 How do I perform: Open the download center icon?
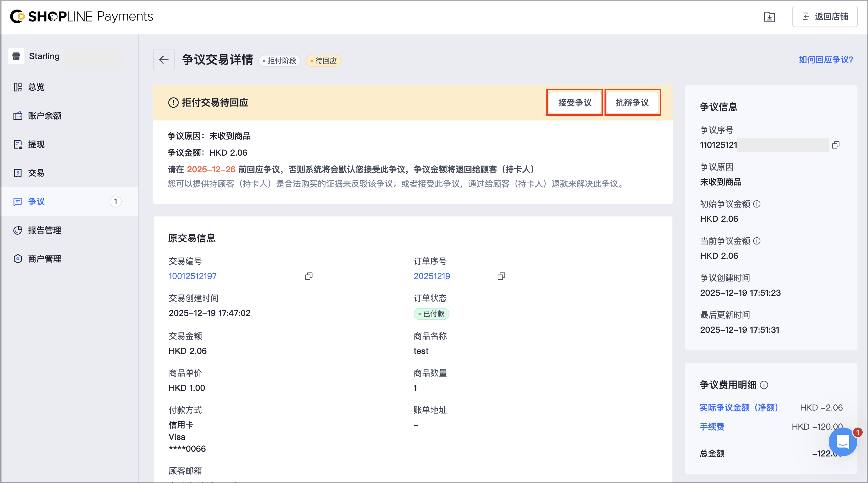[x=769, y=17]
